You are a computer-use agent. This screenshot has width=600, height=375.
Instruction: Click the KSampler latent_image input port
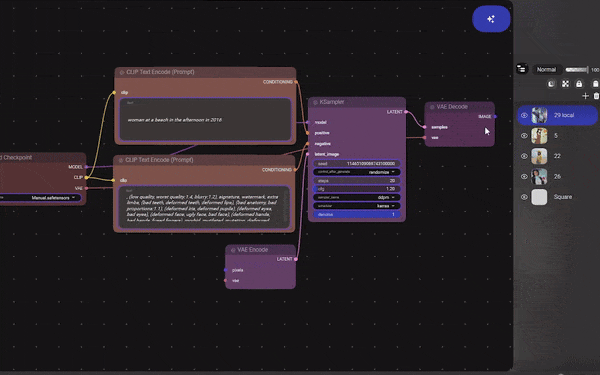[x=308, y=154]
